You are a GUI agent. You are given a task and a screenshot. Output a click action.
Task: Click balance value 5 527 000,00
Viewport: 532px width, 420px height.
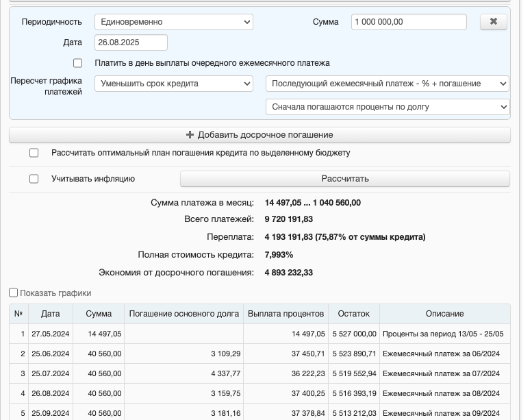(354, 334)
